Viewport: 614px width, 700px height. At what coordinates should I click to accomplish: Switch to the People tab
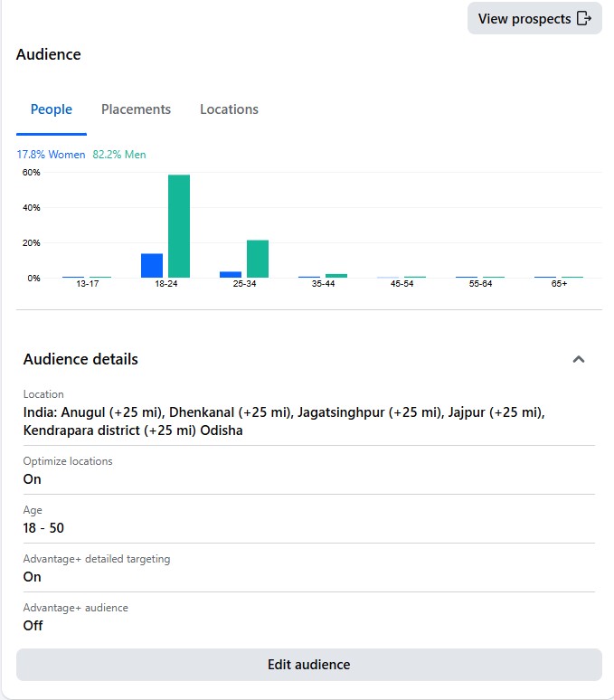(52, 109)
